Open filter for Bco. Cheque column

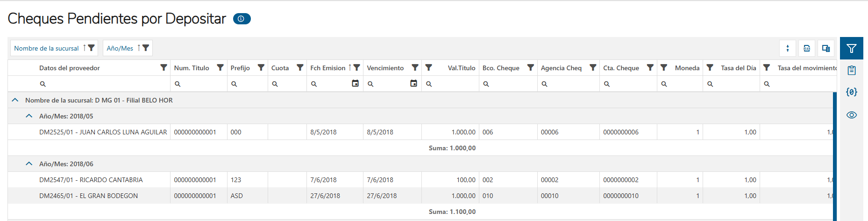[530, 67]
